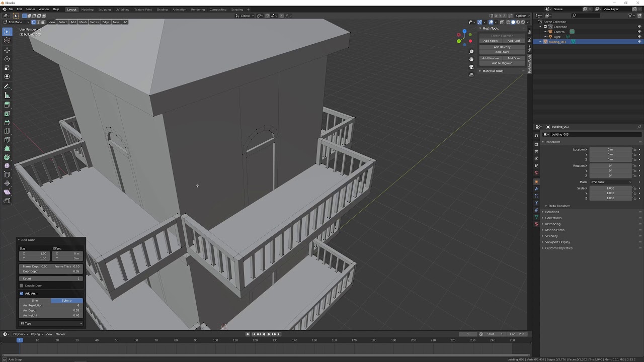Select the Loop Cut tool
Image resolution: width=644 pixels, height=362 pixels.
pos(7,131)
